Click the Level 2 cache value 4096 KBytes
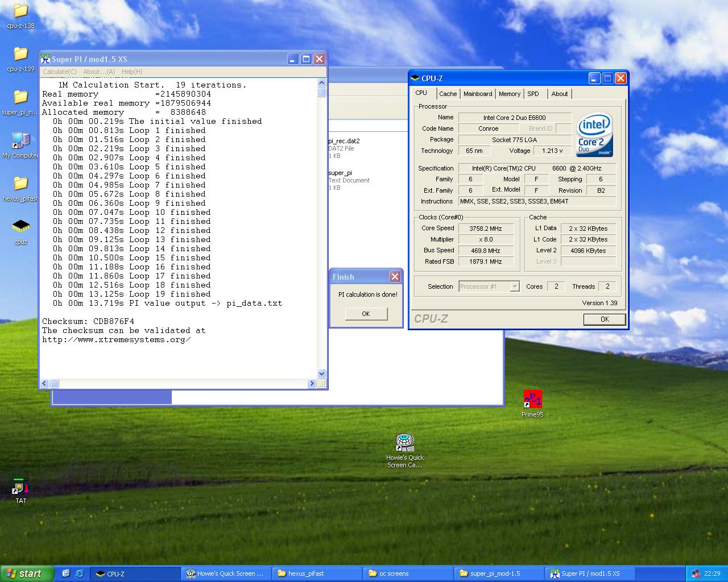Image resolution: width=728 pixels, height=582 pixels. 588,251
